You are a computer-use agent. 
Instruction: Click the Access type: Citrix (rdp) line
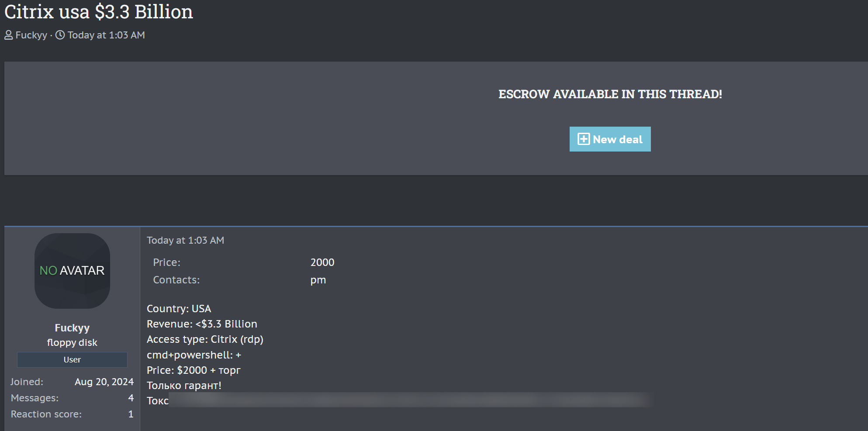[205, 339]
